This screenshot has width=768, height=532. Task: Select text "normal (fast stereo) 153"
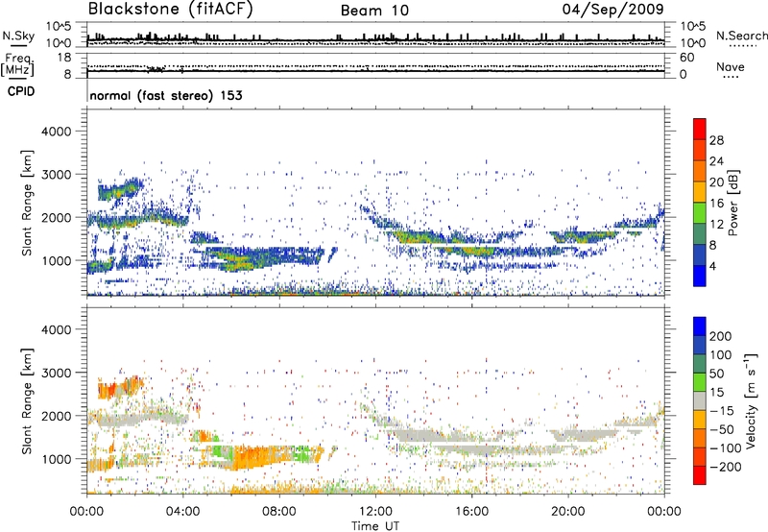click(x=166, y=95)
